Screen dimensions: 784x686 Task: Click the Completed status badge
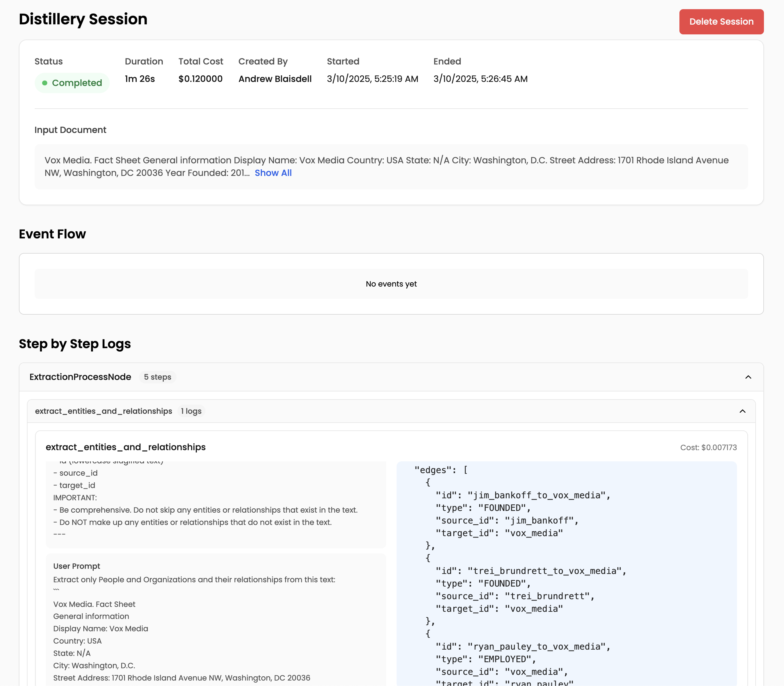72,83
